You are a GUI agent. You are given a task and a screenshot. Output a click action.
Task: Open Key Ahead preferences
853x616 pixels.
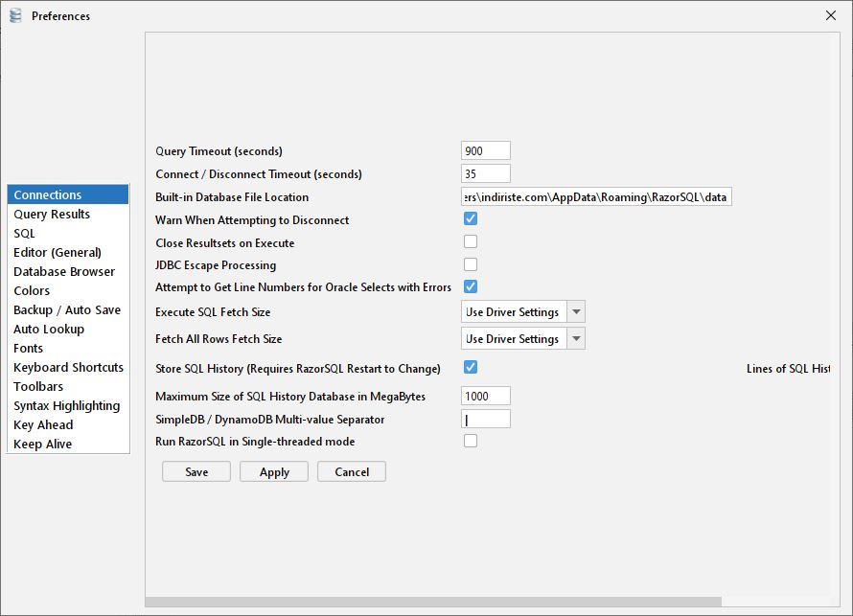(68, 424)
